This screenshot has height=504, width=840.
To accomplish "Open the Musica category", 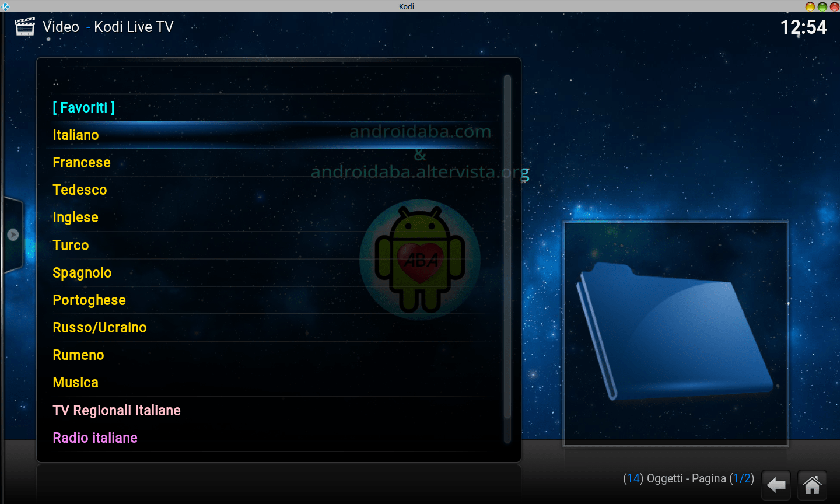I will [76, 383].
